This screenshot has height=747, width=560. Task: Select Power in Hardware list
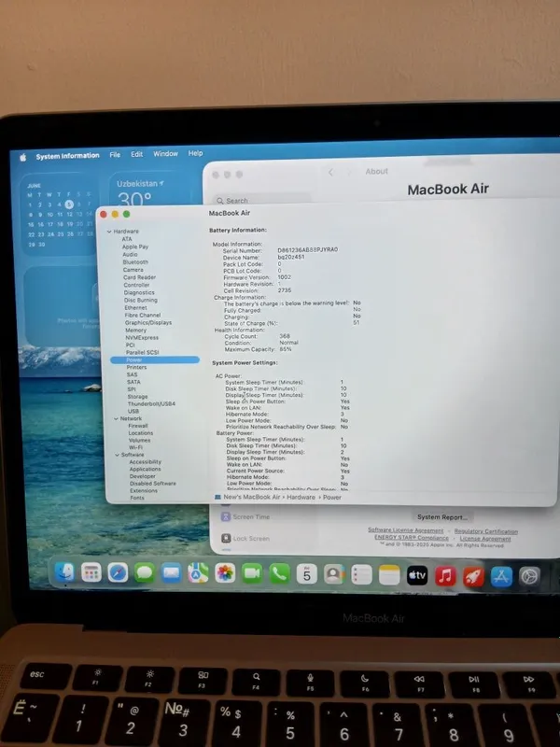point(155,360)
